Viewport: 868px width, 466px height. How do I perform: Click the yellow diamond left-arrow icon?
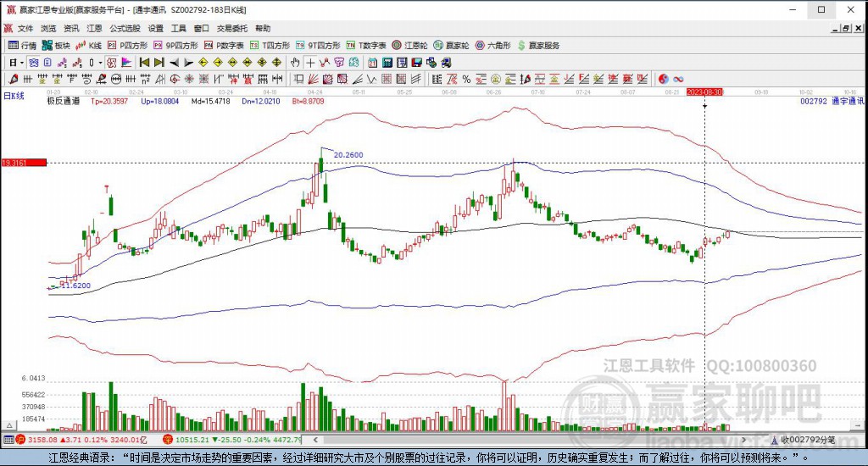coord(203,63)
